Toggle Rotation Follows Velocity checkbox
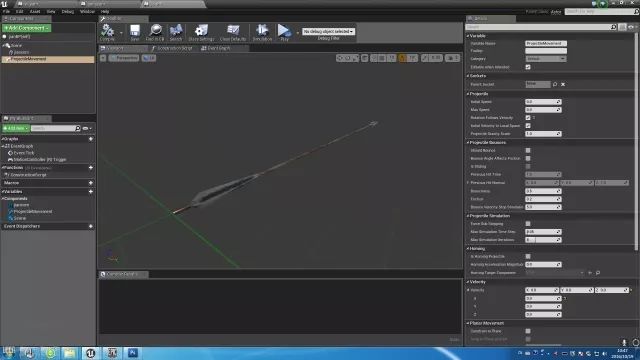Viewport: 640px width, 360px height. coord(528,118)
